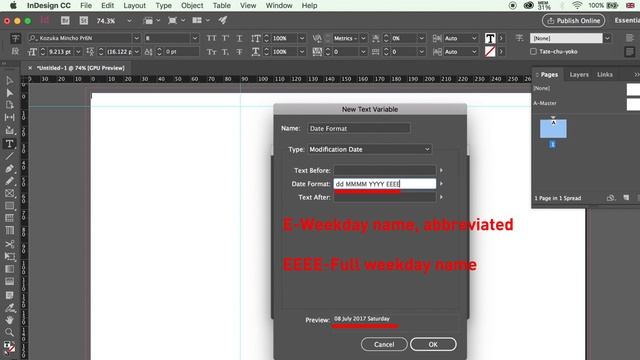Select the Note tool
This screenshot has height=360, width=640.
9,295
